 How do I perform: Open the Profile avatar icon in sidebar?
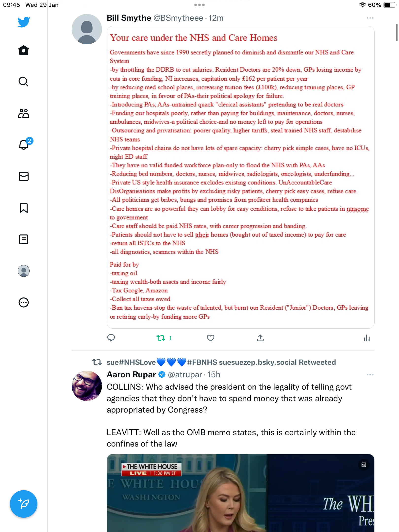click(x=24, y=271)
